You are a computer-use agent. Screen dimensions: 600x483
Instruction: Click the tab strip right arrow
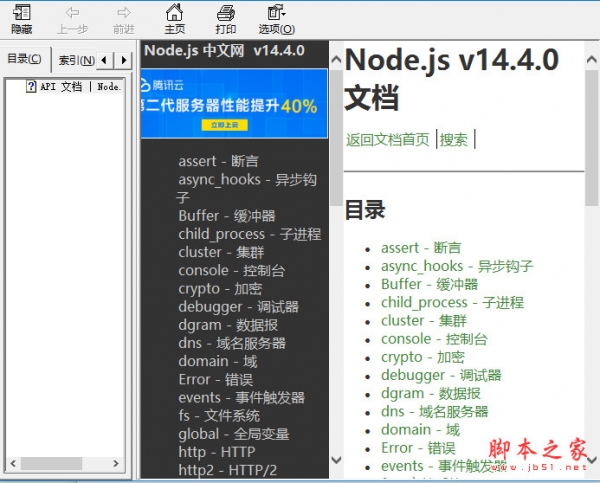(x=123, y=60)
